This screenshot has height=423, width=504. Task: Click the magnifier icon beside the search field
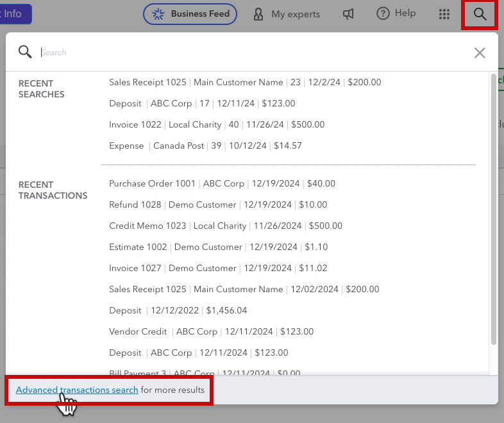pyautogui.click(x=25, y=52)
